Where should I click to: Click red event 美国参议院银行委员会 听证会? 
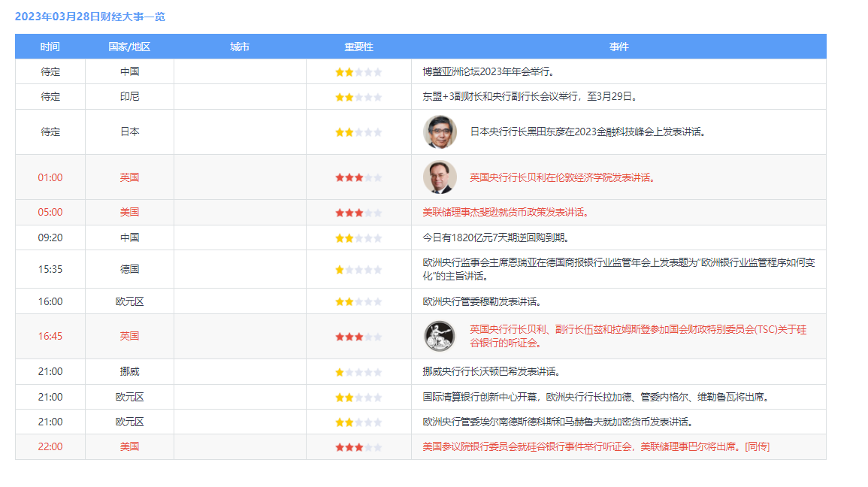click(x=596, y=446)
